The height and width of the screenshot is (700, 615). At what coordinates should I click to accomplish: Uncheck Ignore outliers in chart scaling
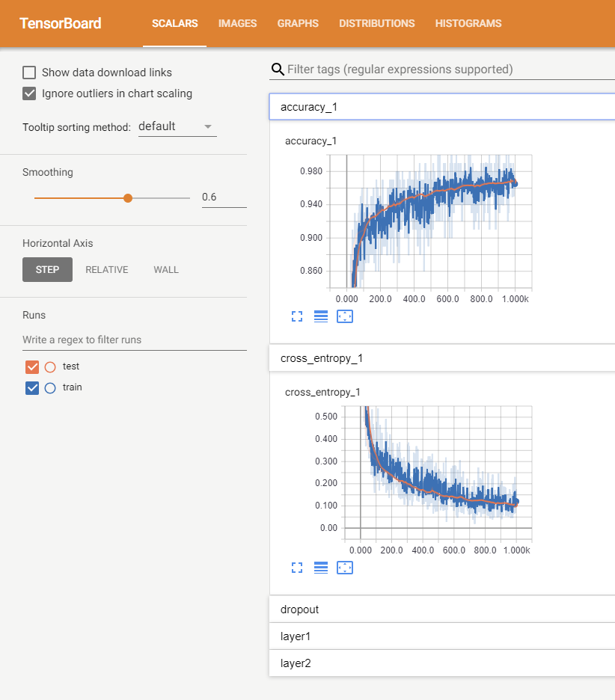point(29,93)
